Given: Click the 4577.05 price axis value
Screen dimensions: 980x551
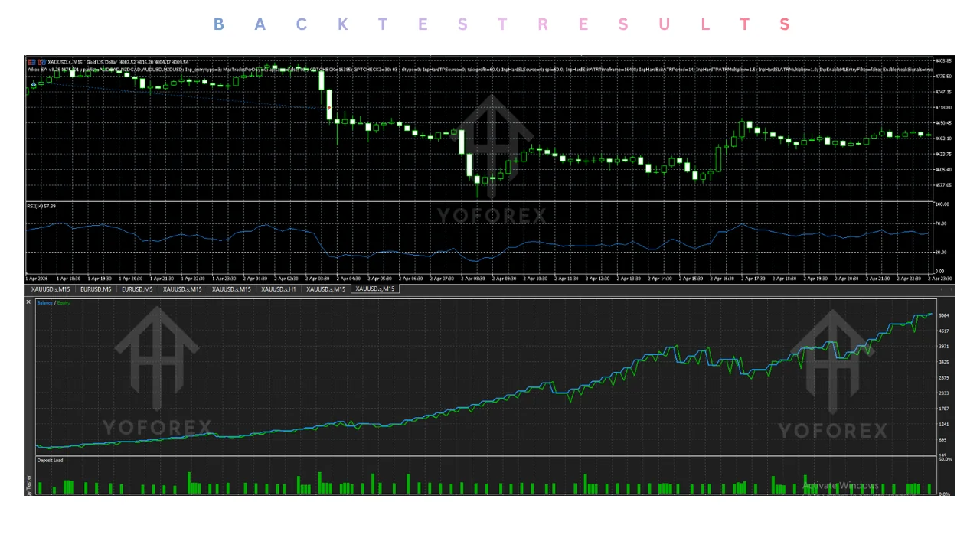Looking at the screenshot, I should pyautogui.click(x=943, y=185).
